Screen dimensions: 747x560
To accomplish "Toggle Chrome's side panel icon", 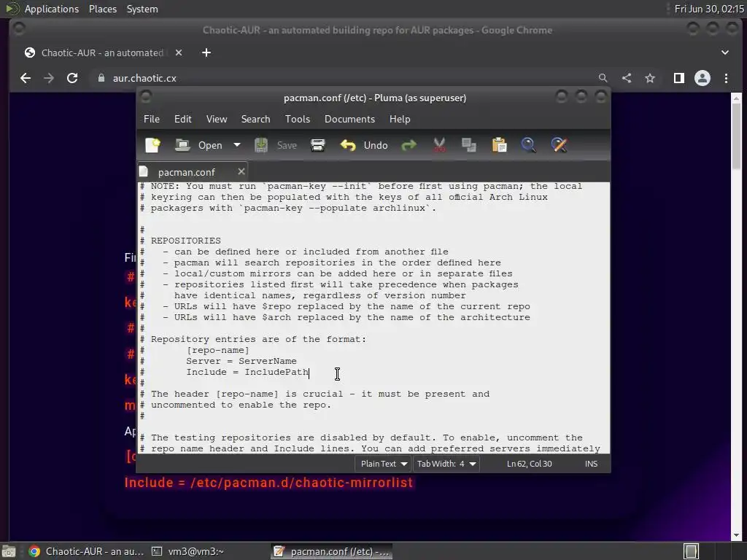I will point(679,78).
